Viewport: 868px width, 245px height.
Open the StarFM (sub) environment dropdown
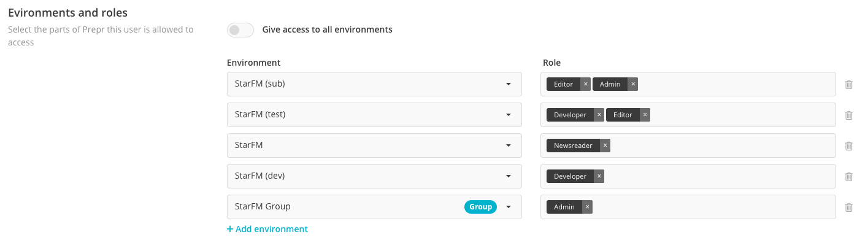point(374,84)
